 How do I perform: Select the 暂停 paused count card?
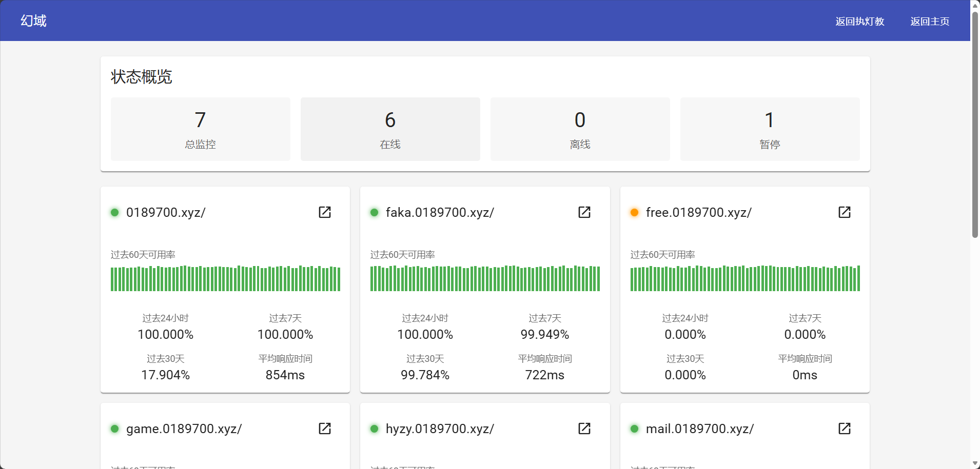click(770, 129)
